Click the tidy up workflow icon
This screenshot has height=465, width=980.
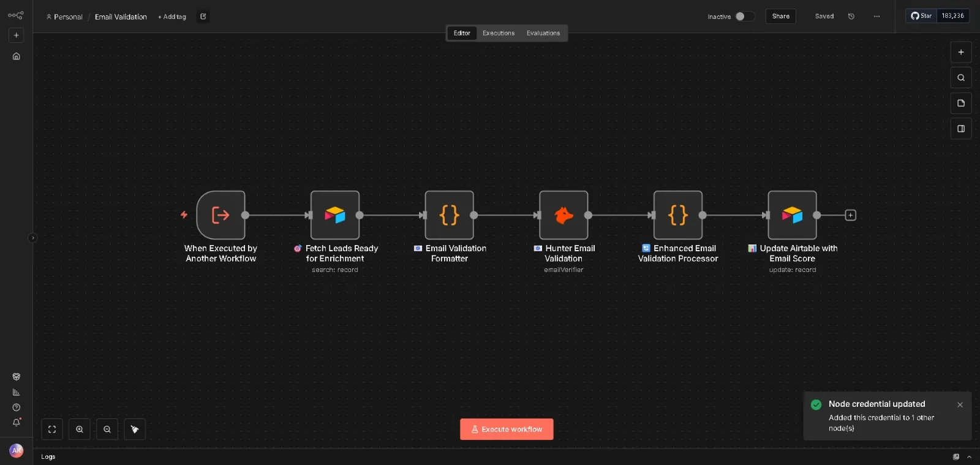click(135, 429)
